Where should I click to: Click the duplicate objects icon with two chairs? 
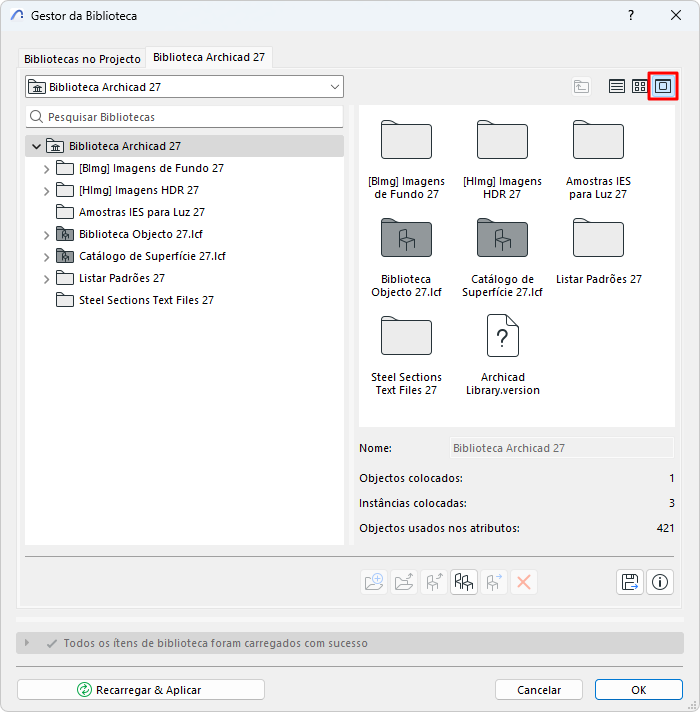[x=463, y=582]
